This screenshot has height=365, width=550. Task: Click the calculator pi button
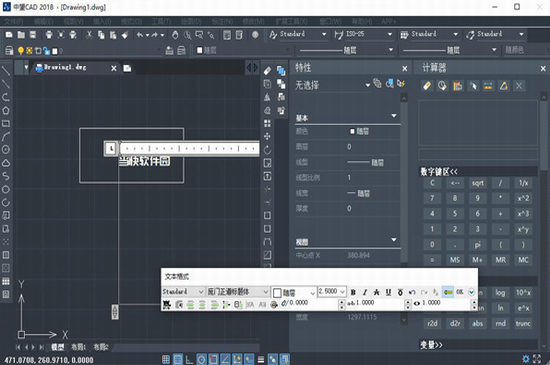[x=477, y=245]
